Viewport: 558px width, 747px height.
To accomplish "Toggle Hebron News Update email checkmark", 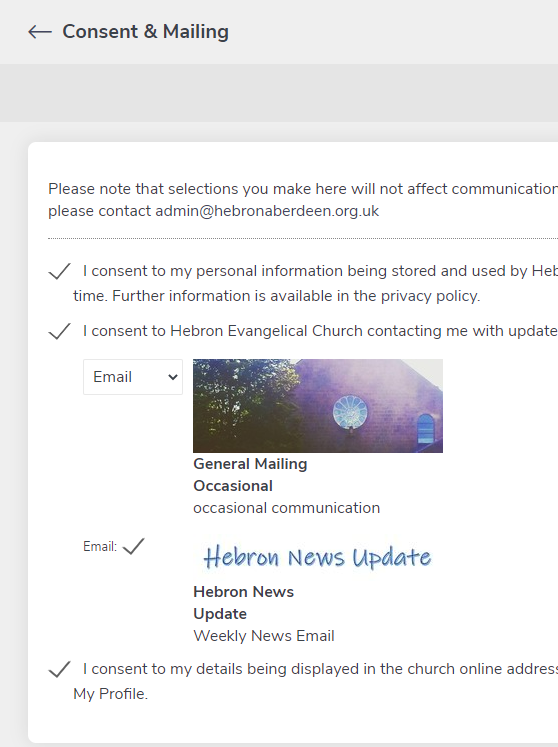I will (x=133, y=546).
